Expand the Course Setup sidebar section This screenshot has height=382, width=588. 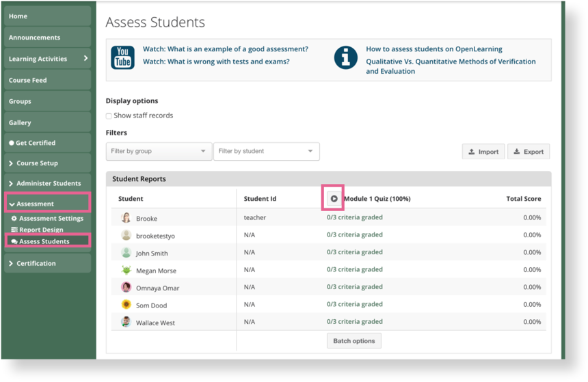pyautogui.click(x=48, y=163)
